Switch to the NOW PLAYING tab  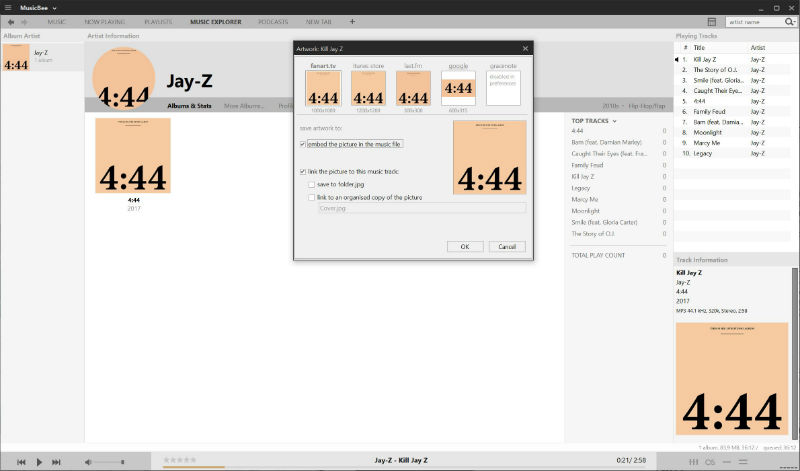(x=105, y=22)
